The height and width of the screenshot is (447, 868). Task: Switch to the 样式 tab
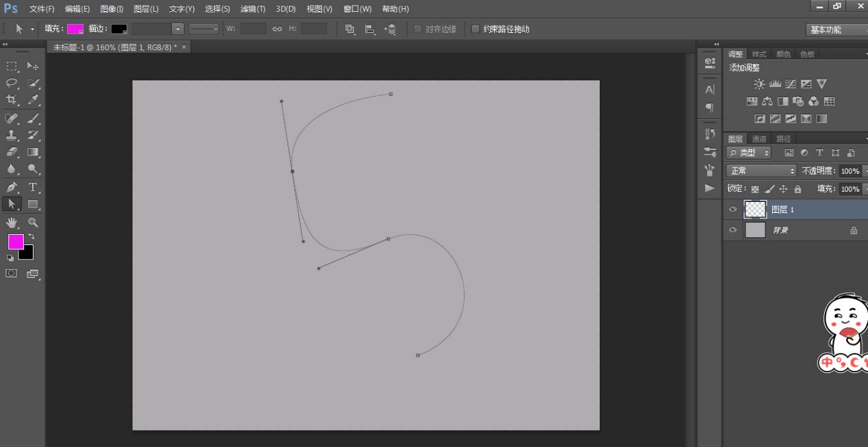click(x=759, y=54)
